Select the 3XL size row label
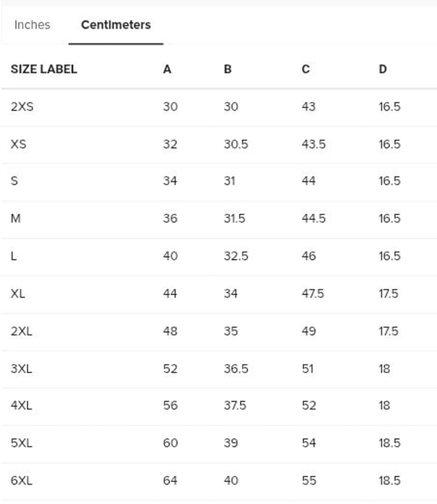This screenshot has width=437, height=504. [21, 369]
